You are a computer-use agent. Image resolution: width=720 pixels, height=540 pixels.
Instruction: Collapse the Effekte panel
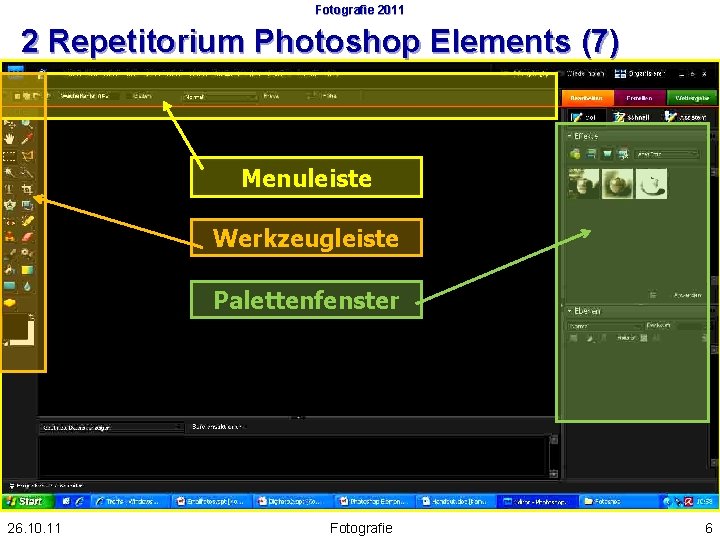point(569,136)
